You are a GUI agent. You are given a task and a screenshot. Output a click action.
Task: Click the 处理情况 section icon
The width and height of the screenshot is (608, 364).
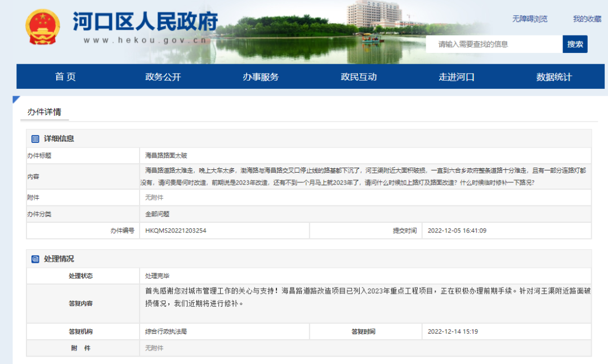pyautogui.click(x=35, y=259)
